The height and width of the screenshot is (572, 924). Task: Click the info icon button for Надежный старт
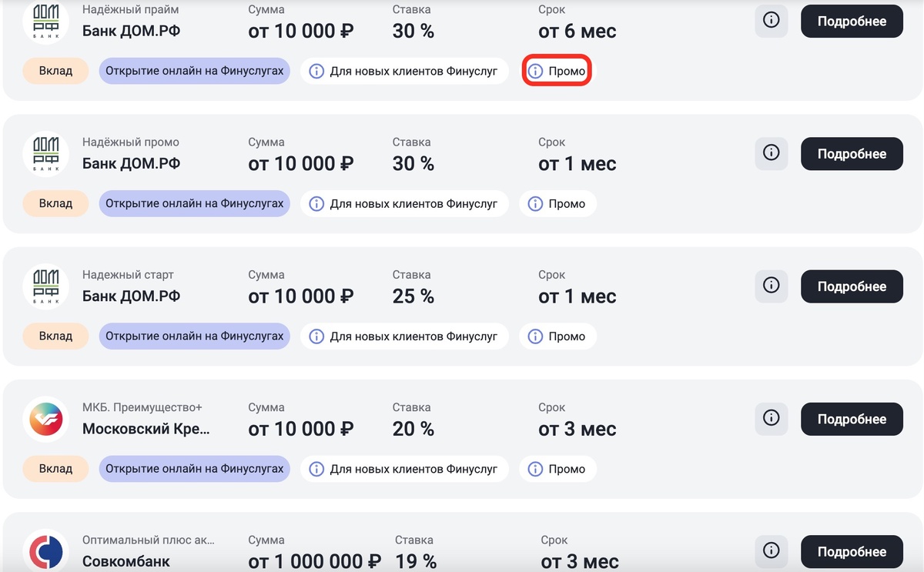(x=771, y=286)
